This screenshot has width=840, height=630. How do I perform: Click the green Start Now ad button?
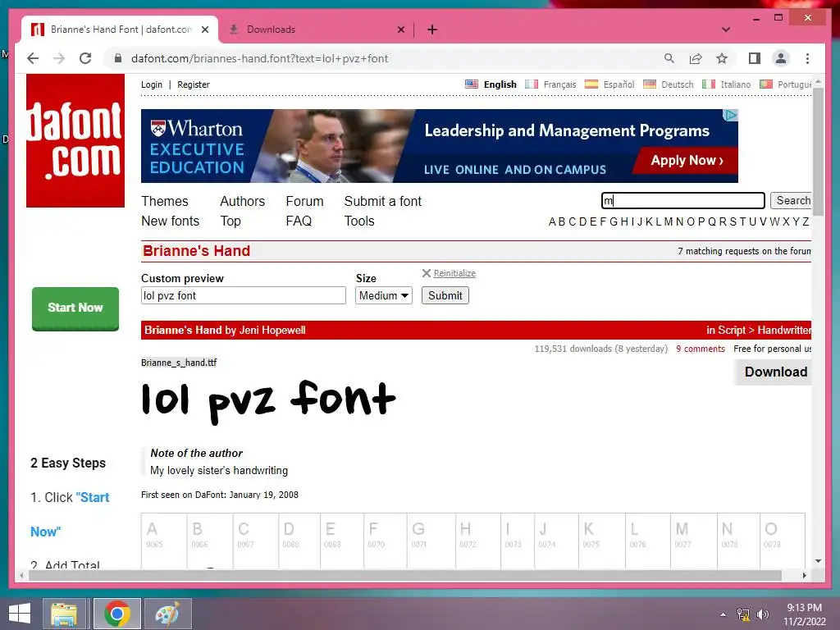75,308
